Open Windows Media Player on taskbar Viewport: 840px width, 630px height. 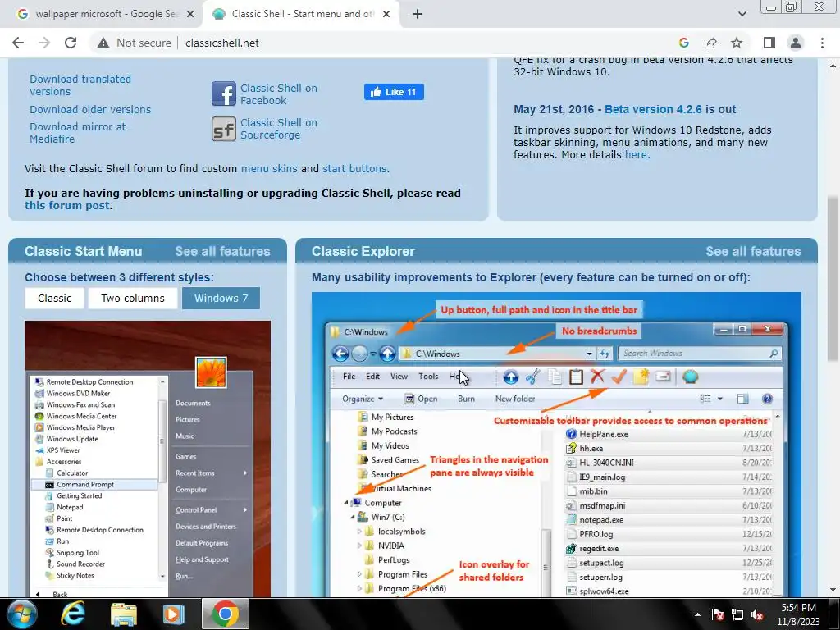click(x=173, y=614)
